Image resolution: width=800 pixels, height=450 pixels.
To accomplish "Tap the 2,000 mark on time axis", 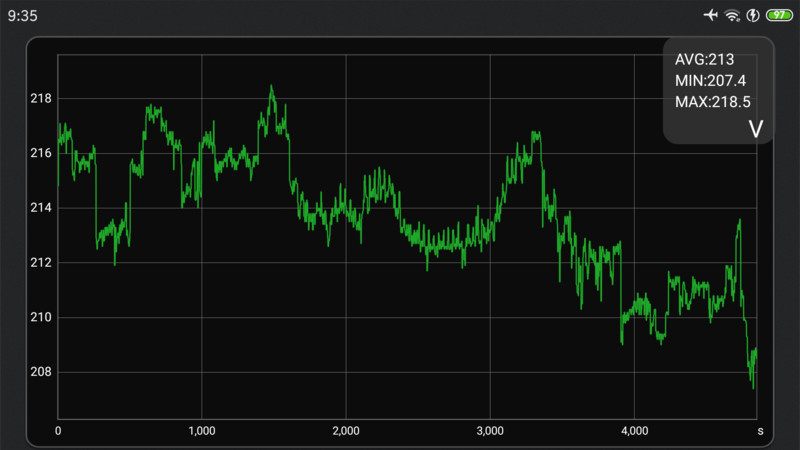I will (x=345, y=431).
